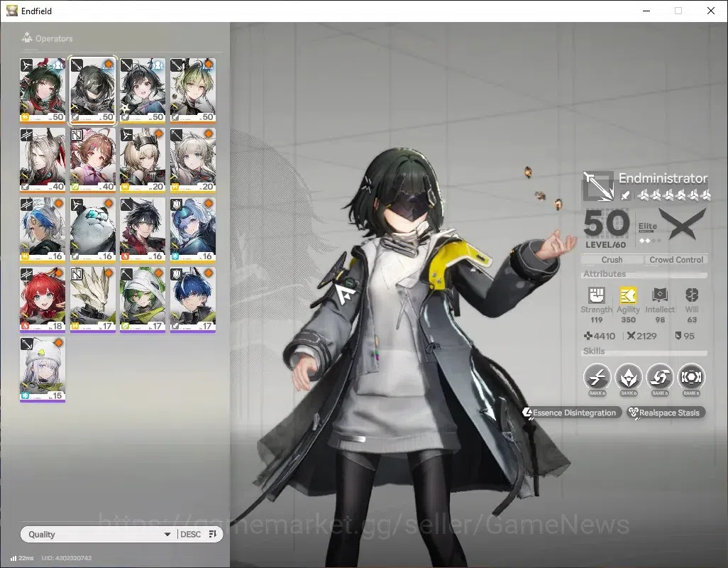Open the Quality sort dropdown

[x=99, y=534]
